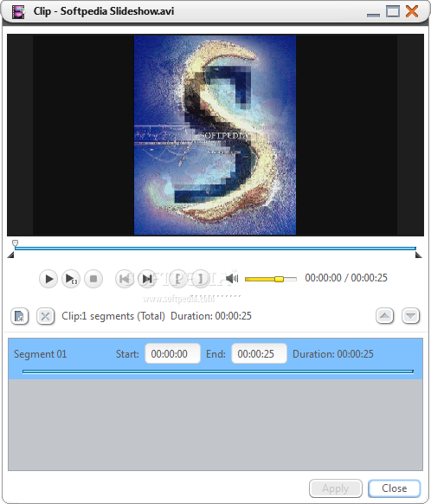
Task: Close the Clip dialog with Close button
Action: pos(395,488)
